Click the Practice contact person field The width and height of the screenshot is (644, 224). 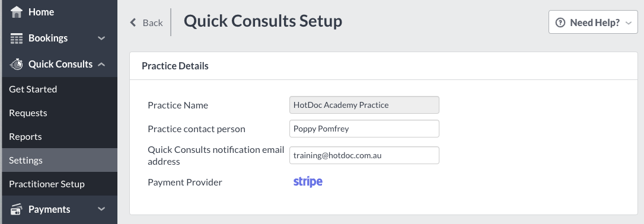364,129
